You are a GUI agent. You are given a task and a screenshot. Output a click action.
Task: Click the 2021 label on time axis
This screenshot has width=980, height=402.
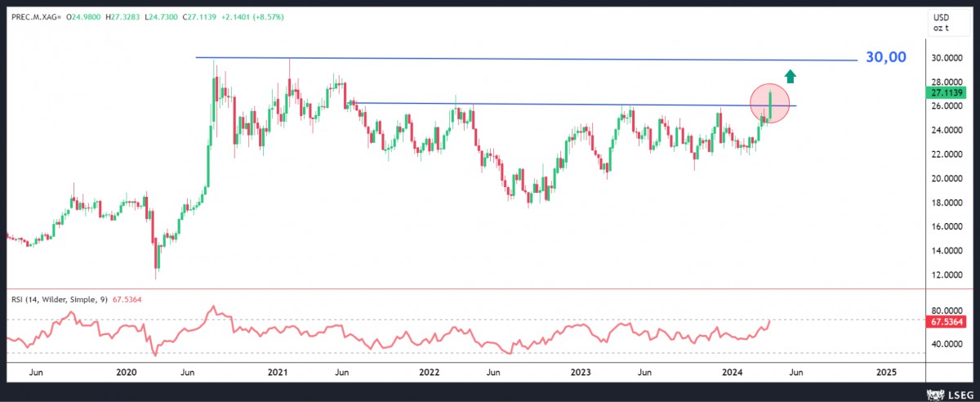[x=278, y=372]
